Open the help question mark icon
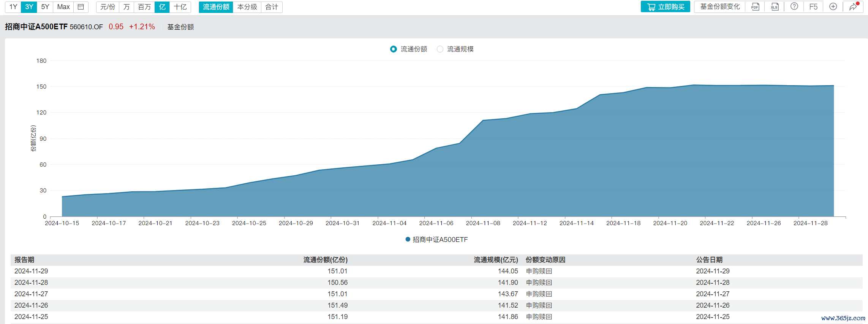 point(794,6)
